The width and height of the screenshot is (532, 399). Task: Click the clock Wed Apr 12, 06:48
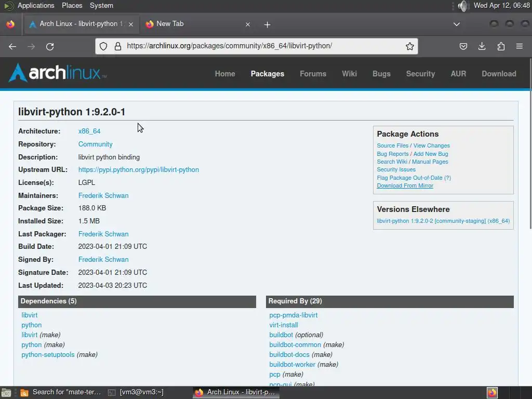pyautogui.click(x=501, y=5)
